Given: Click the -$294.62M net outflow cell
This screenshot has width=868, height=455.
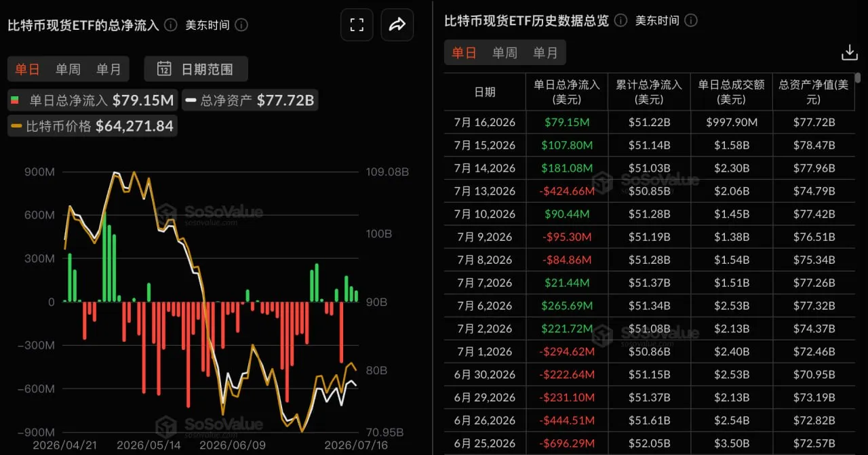Looking at the screenshot, I should pyautogui.click(x=567, y=352).
